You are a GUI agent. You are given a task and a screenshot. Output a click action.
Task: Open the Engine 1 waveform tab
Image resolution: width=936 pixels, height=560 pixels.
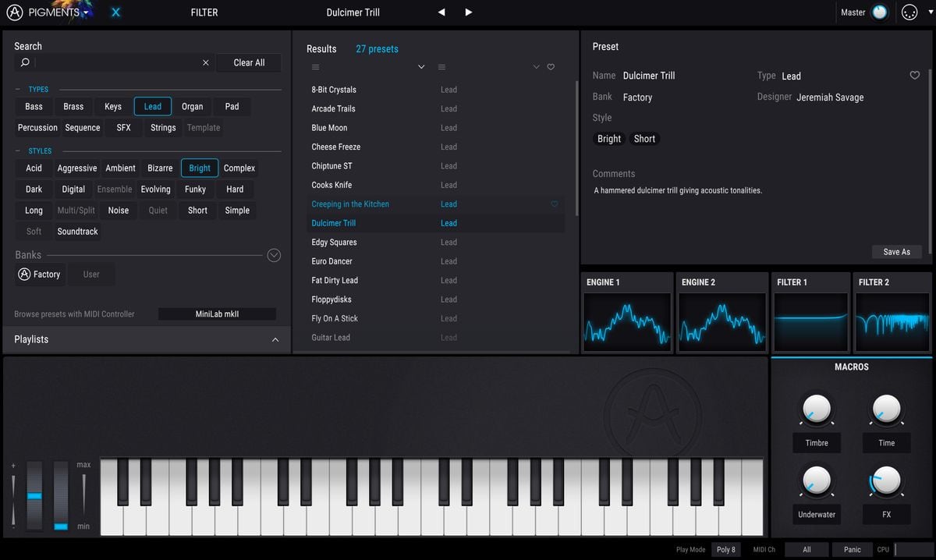[627, 313]
